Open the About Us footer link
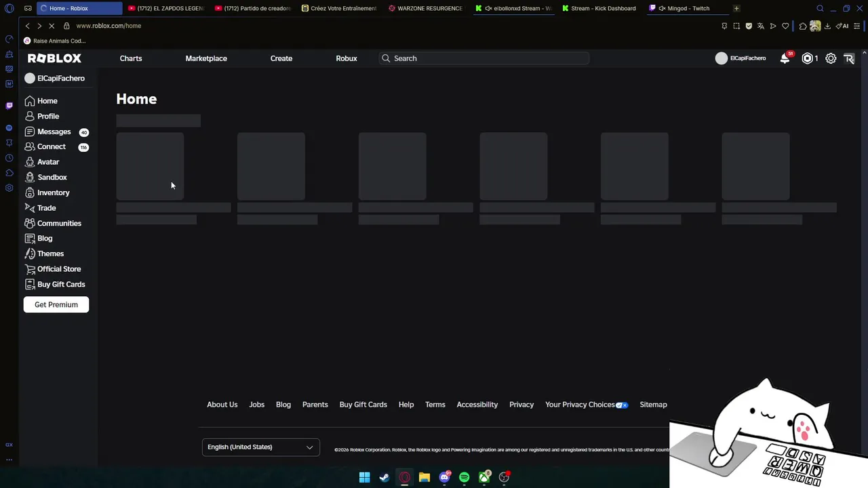 [x=222, y=405]
